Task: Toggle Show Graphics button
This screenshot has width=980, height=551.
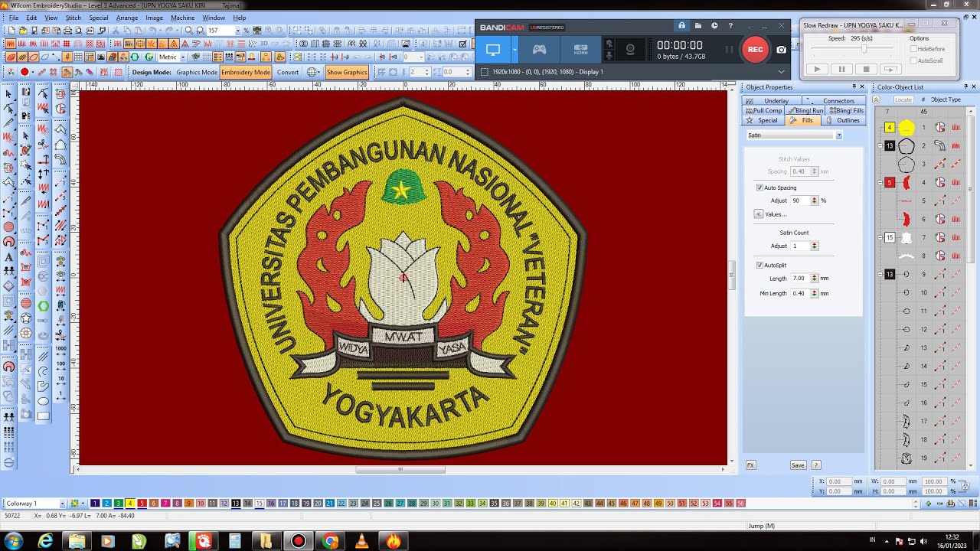Action: [347, 72]
